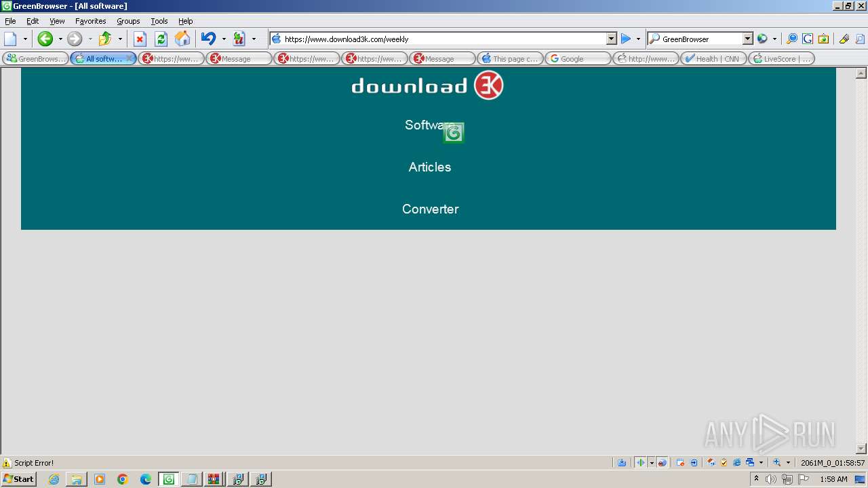Refresh the page with the green Refresh icon

click(161, 39)
